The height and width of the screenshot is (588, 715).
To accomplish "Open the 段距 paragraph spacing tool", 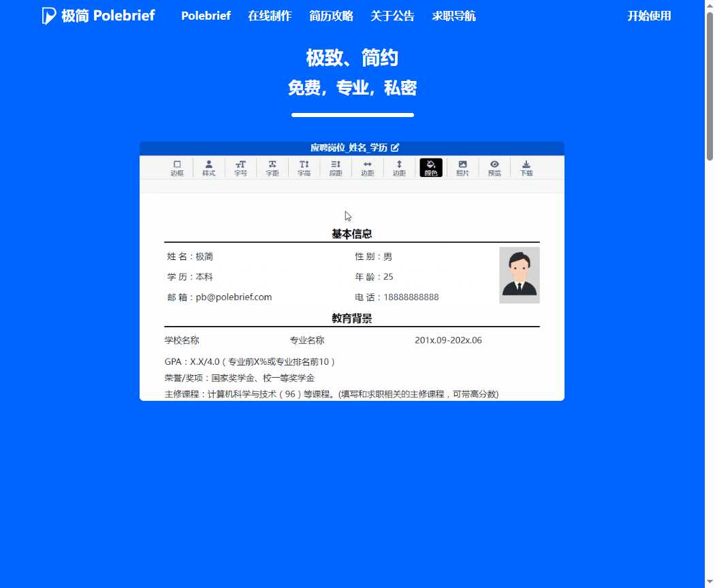I will pos(335,167).
